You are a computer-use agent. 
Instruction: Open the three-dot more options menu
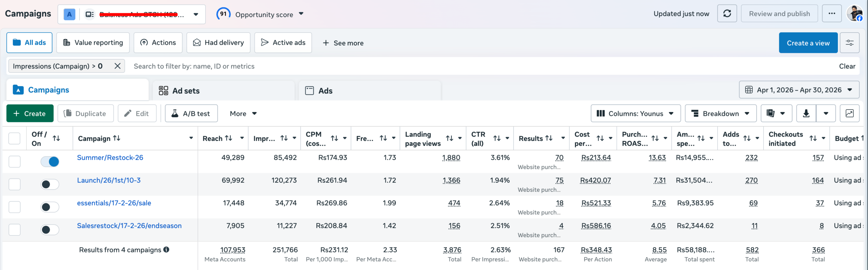(x=832, y=14)
